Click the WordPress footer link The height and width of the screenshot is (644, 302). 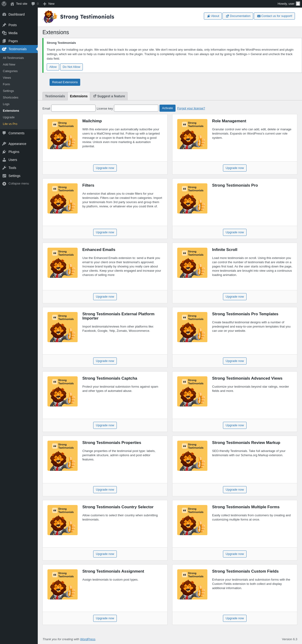coord(88,639)
